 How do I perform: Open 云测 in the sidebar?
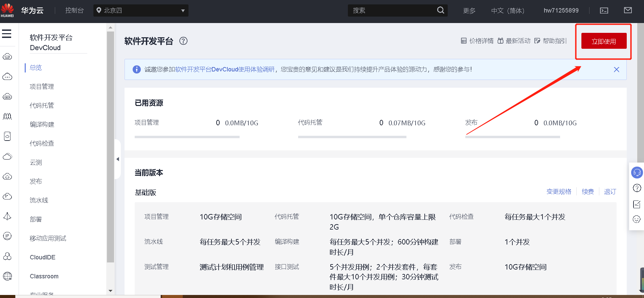coord(36,163)
